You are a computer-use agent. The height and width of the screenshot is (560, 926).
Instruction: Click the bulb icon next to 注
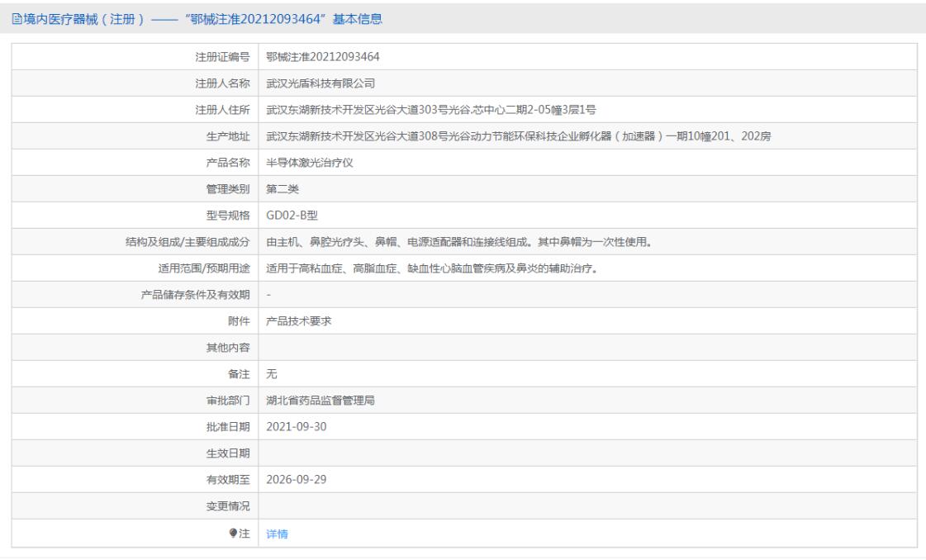(x=233, y=533)
